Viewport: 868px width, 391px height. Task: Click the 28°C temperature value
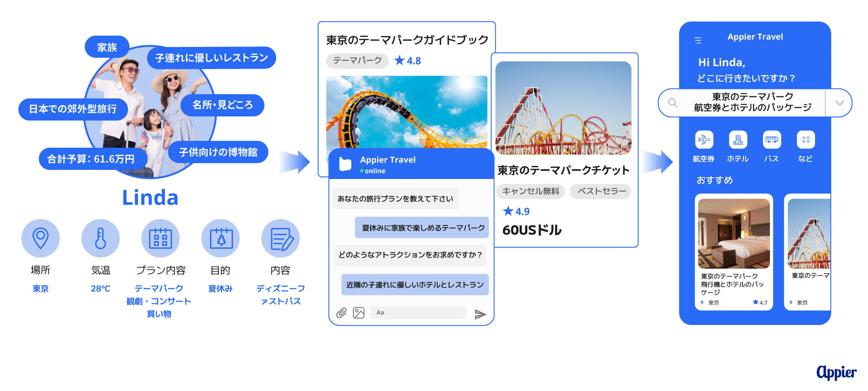pos(100,288)
